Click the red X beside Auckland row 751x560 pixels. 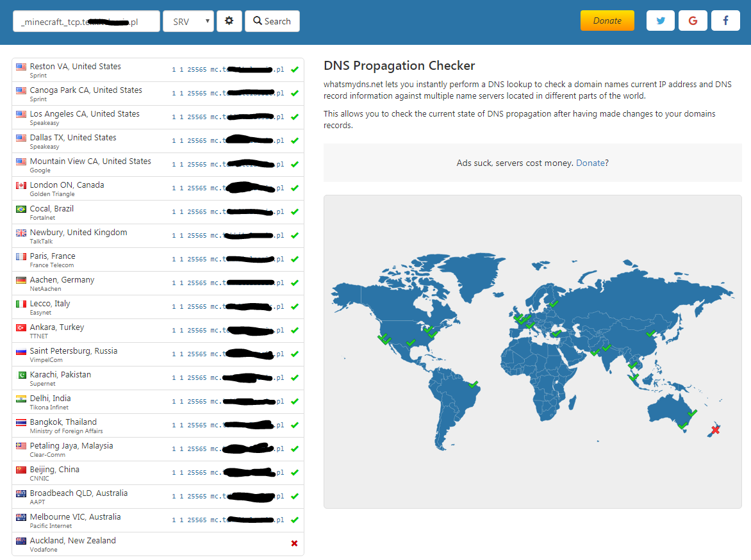point(294,543)
